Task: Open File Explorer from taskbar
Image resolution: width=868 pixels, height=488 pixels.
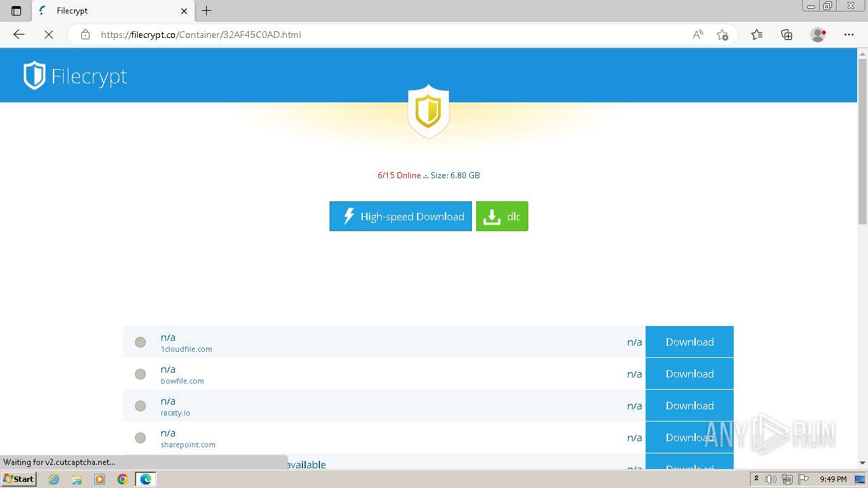Action: (77, 479)
